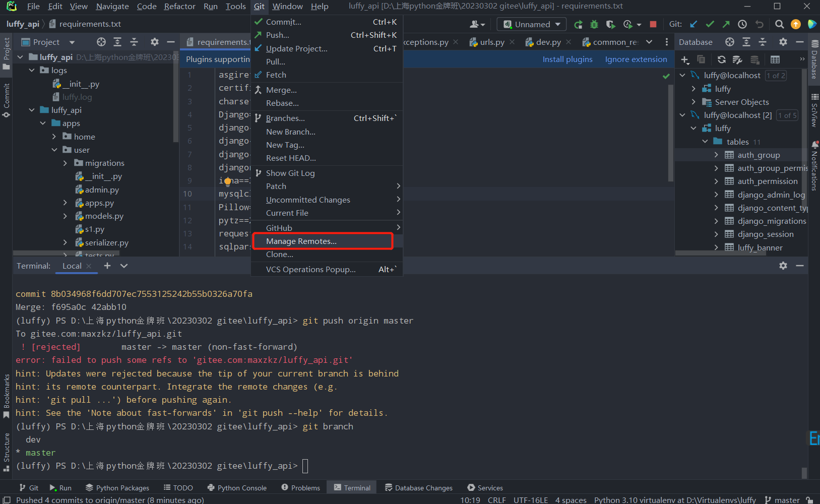Viewport: 820px width, 504px height.
Task: Click the Rollback undo icon
Action: click(x=760, y=24)
